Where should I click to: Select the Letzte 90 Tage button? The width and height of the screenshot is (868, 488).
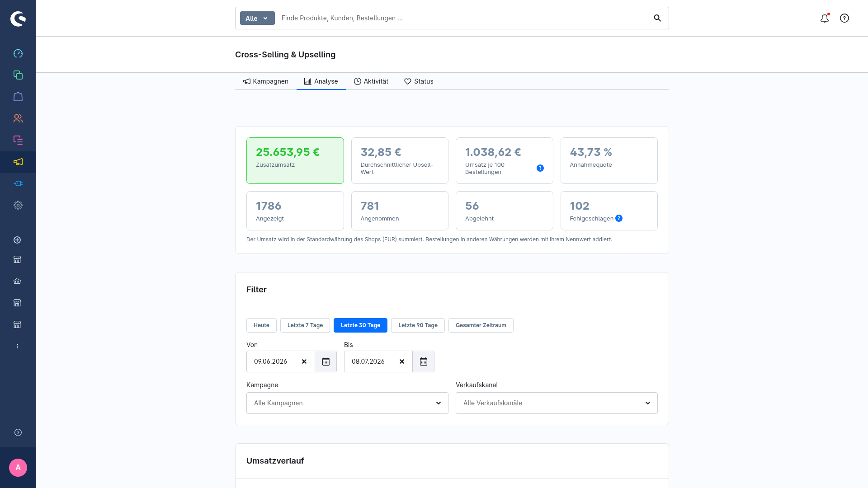pyautogui.click(x=418, y=325)
